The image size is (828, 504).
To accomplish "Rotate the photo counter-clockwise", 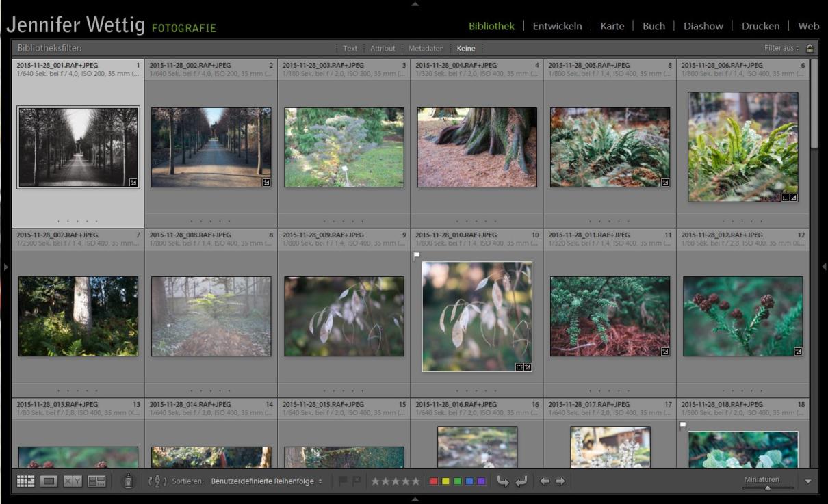I will (503, 481).
